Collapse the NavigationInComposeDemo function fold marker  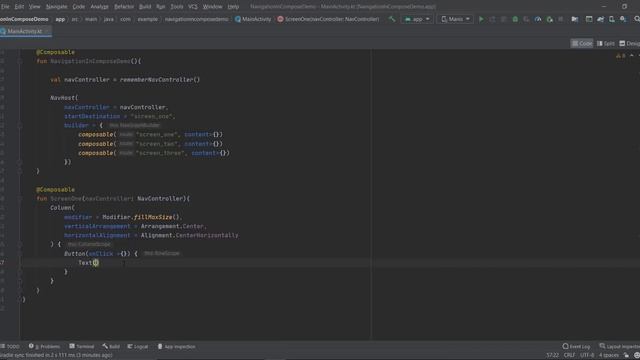(20, 61)
